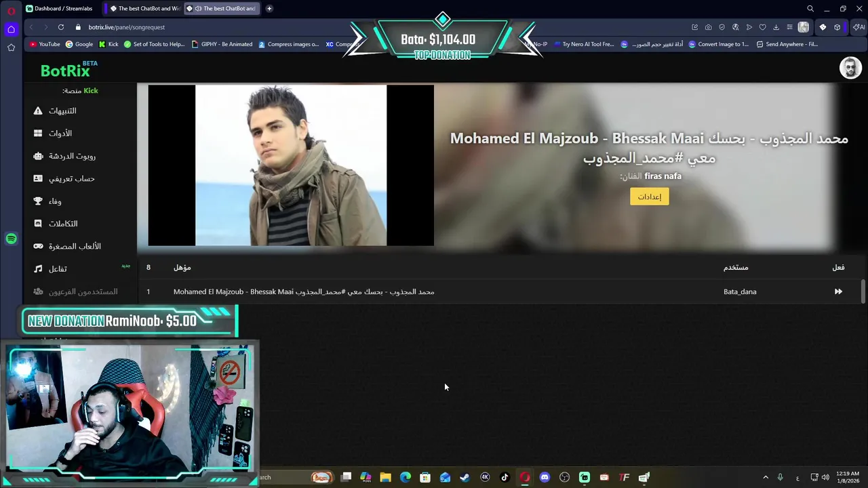Open the YouTube bookmark
Screen dimensions: 868x488
click(x=45, y=44)
